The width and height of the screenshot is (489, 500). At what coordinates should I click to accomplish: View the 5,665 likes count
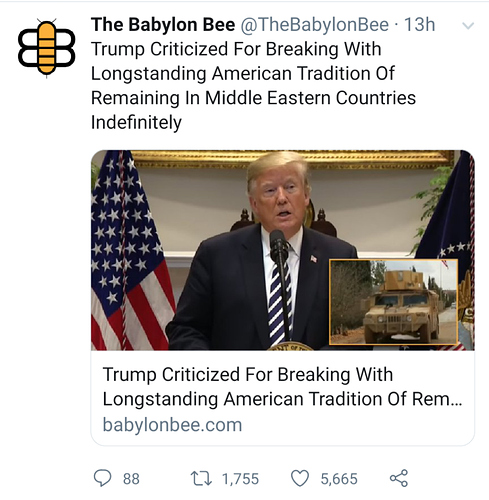pos(339,479)
